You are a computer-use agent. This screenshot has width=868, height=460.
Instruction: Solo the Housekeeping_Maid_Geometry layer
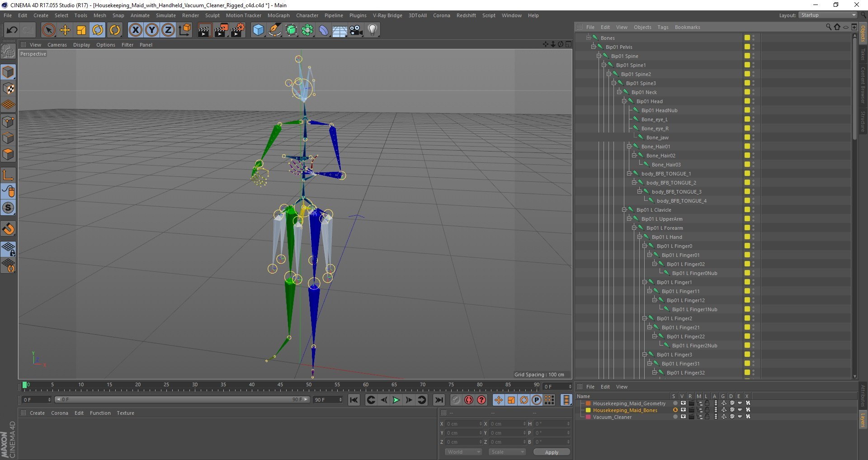(675, 403)
